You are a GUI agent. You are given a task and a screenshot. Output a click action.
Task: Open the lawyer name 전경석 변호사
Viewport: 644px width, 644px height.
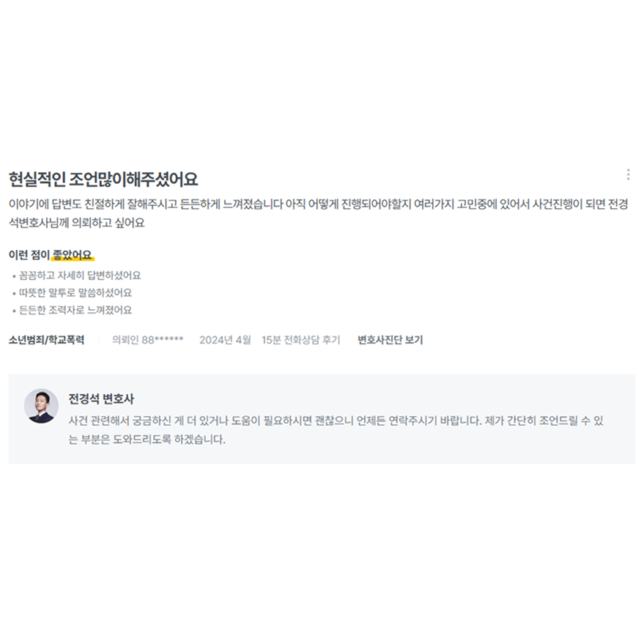101,399
